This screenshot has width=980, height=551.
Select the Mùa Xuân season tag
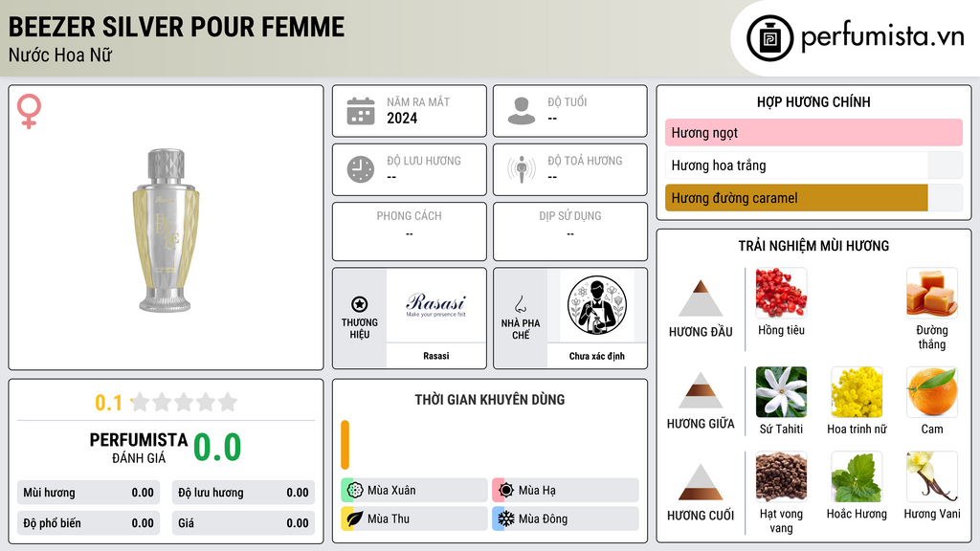click(414, 491)
